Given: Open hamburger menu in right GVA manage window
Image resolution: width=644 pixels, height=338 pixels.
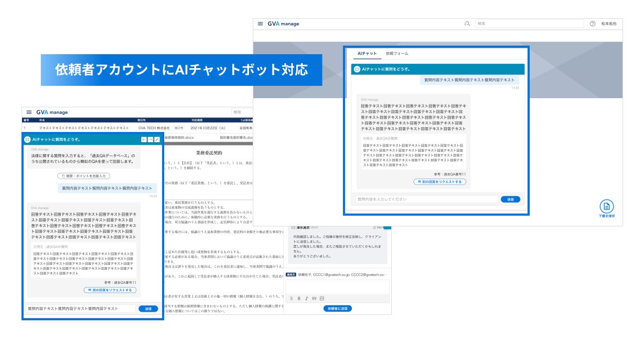Looking at the screenshot, I should pos(260,24).
